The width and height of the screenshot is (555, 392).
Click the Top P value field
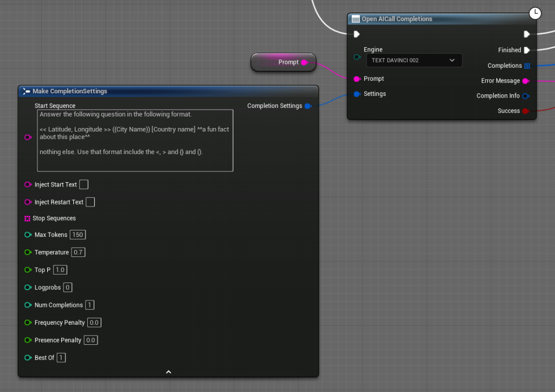60,269
